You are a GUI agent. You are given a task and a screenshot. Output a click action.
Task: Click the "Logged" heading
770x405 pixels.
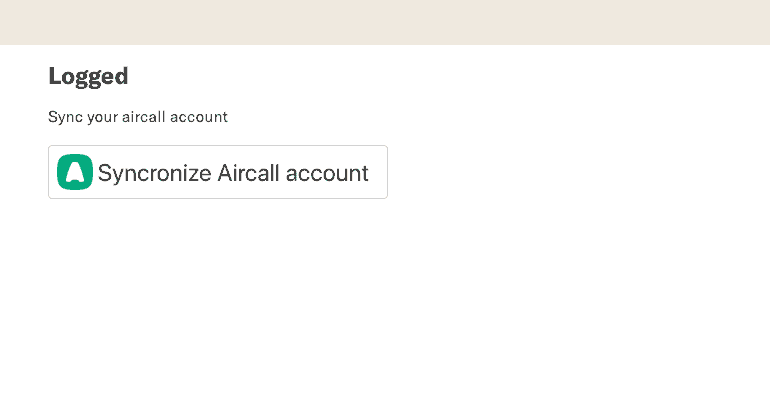coord(88,76)
